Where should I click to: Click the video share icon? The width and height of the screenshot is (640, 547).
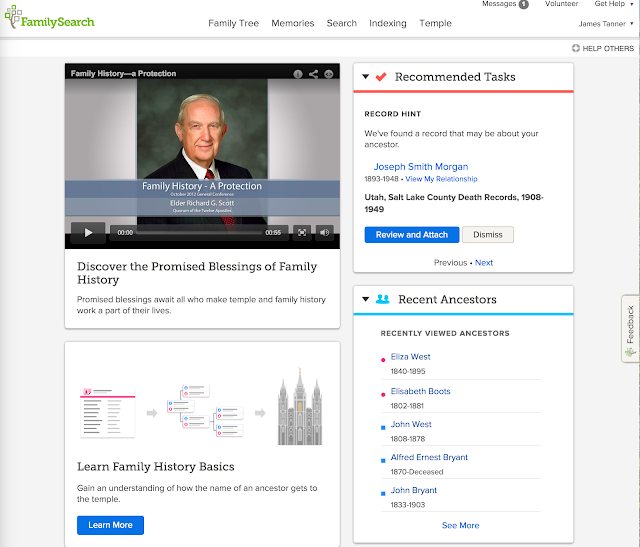point(314,74)
